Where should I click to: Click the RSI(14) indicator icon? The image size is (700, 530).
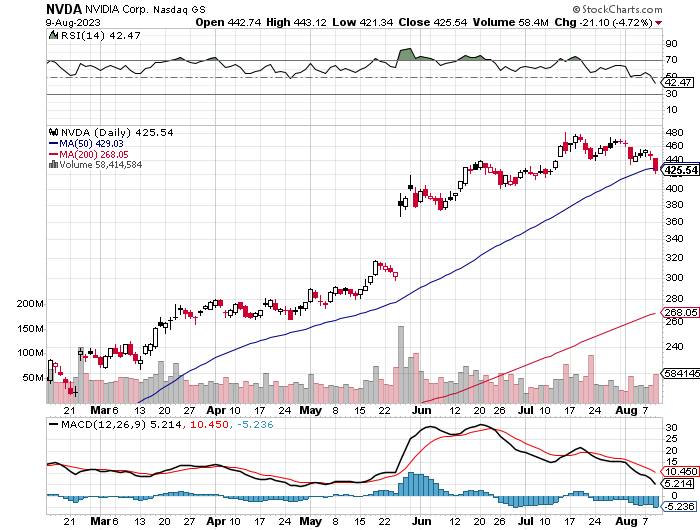53,35
